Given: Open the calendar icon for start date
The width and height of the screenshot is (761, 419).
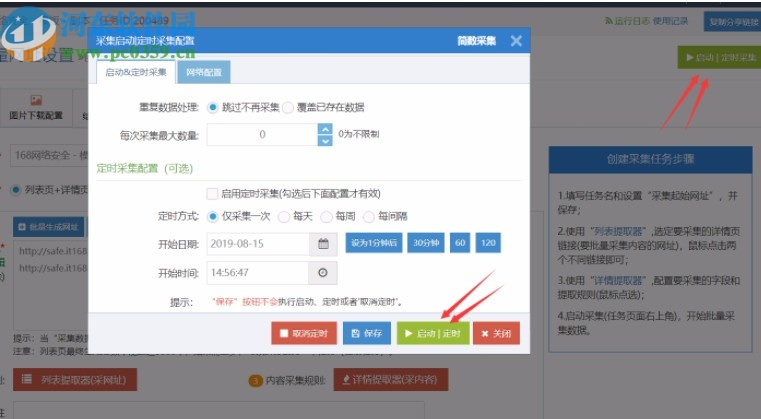Looking at the screenshot, I should (x=323, y=244).
